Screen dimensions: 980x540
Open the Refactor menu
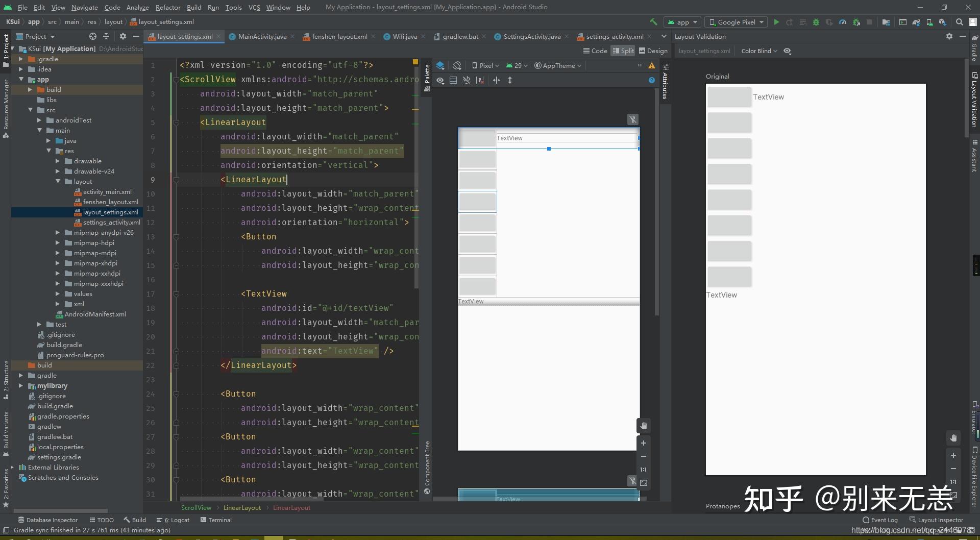168,7
